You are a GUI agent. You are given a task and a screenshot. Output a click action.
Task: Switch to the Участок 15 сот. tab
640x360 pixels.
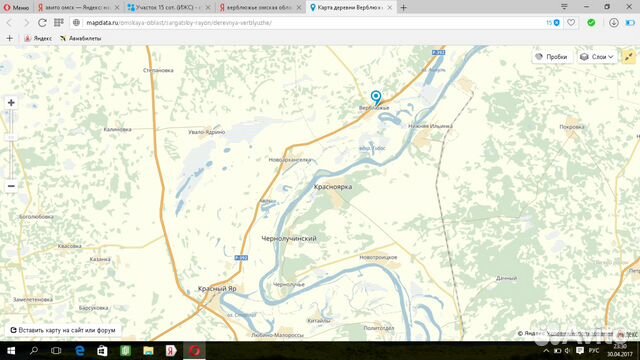tap(169, 7)
